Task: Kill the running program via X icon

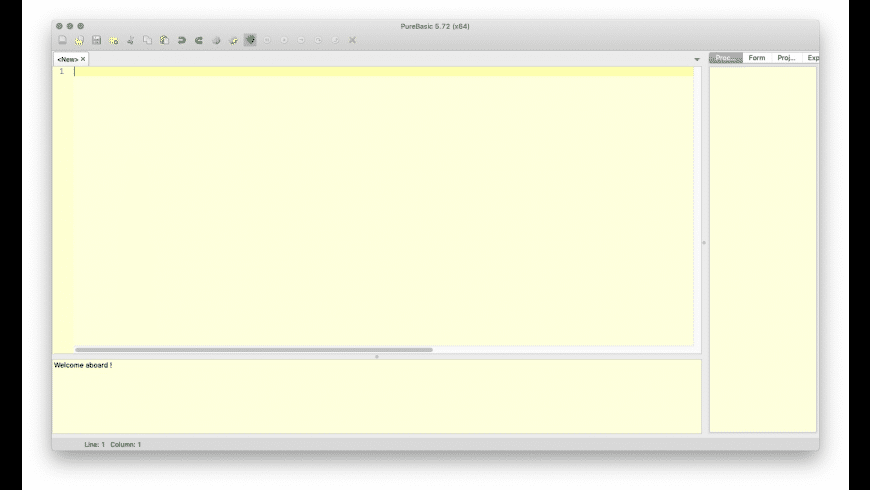Action: 352,40
